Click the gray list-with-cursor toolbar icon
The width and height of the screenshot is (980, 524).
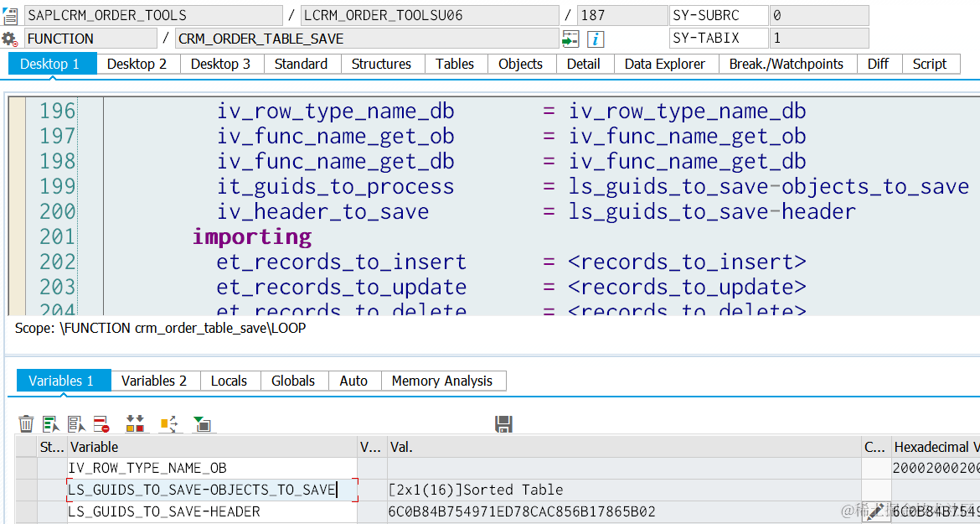pos(77,424)
